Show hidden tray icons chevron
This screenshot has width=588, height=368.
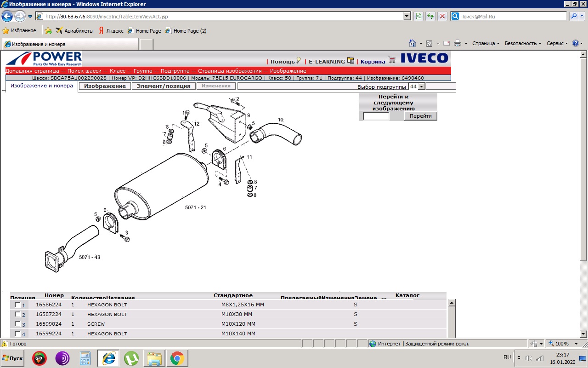click(519, 358)
